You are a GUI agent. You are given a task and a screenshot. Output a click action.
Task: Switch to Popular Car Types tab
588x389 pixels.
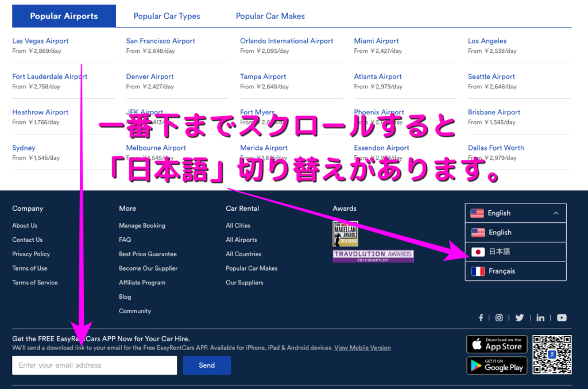pos(167,16)
